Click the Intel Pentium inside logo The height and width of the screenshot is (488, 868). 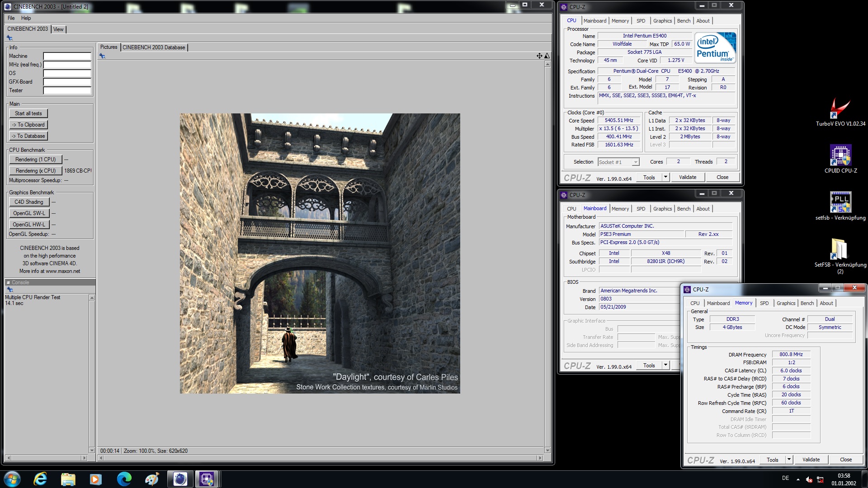715,47
